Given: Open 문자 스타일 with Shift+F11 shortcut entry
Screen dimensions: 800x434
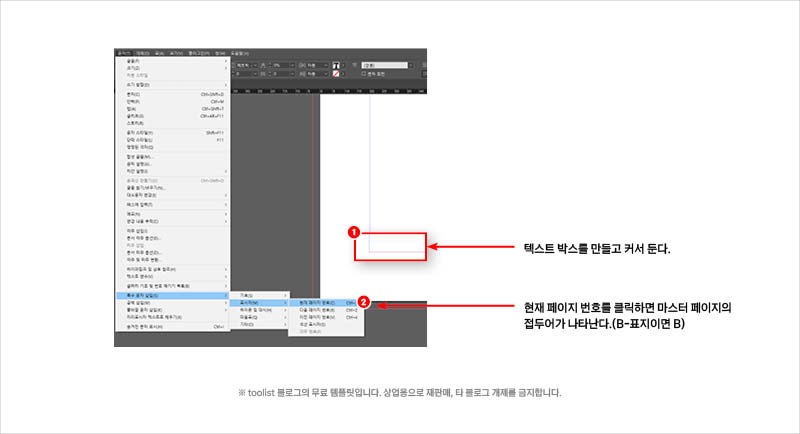Looking at the screenshot, I should (x=172, y=133).
